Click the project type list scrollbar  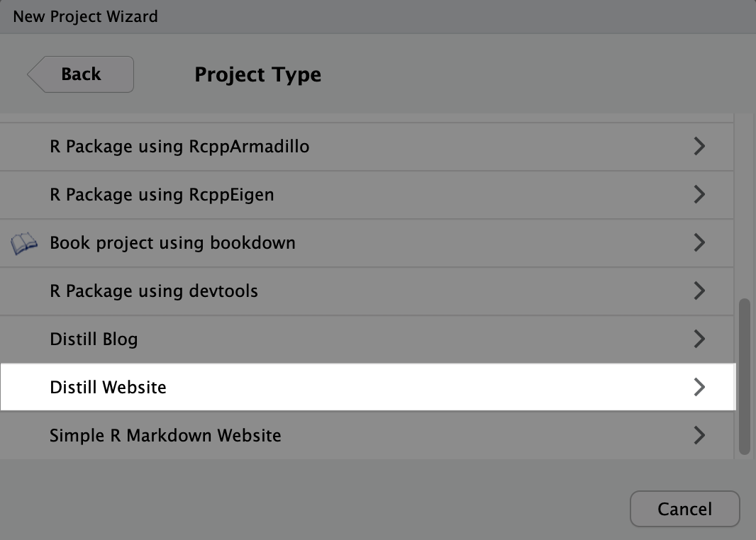(x=744, y=376)
